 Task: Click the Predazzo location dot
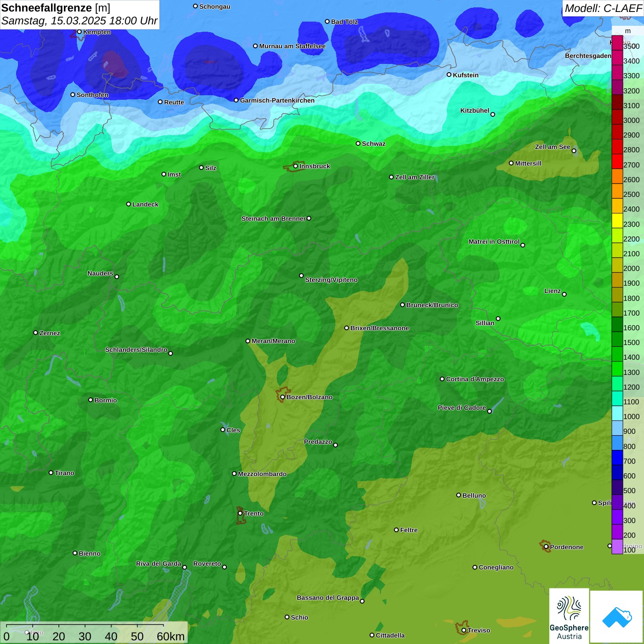[335, 445]
